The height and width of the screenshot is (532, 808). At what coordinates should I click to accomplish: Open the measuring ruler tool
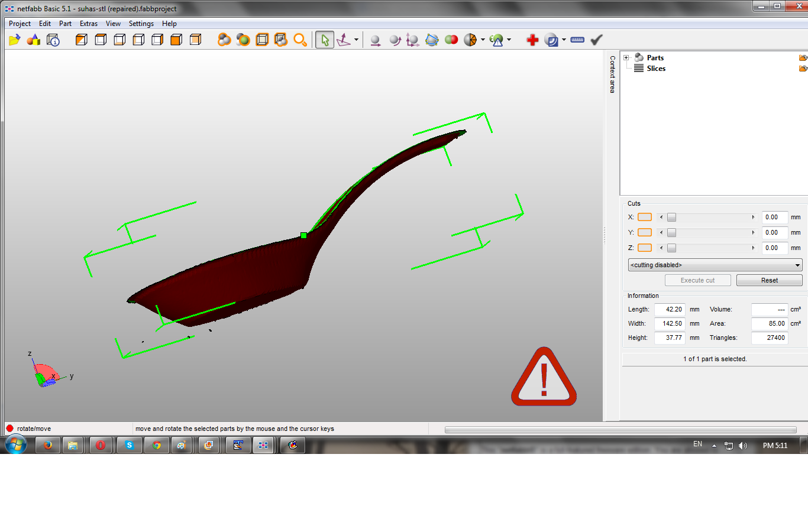577,40
